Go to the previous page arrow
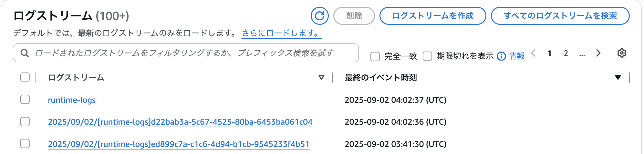Image resolution: width=644 pixels, height=154 pixels. (x=534, y=53)
